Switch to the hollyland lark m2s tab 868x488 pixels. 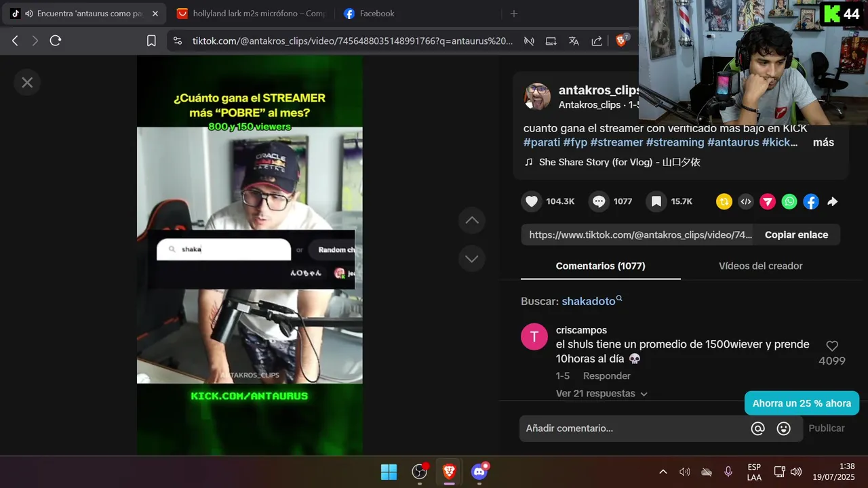[251, 14]
